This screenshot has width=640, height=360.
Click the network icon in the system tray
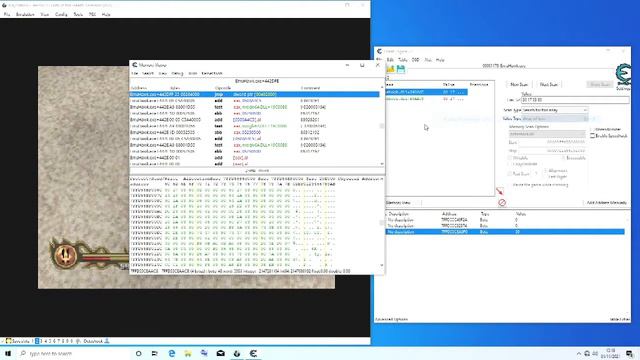[587, 353]
